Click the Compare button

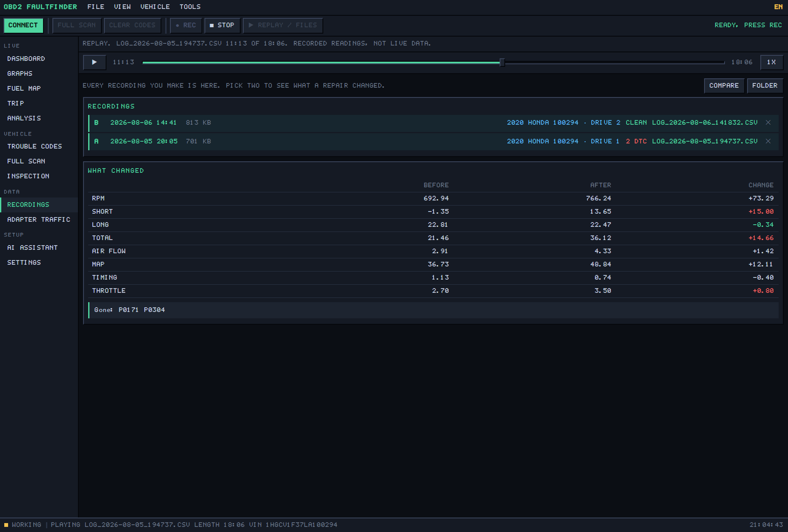tap(724, 86)
